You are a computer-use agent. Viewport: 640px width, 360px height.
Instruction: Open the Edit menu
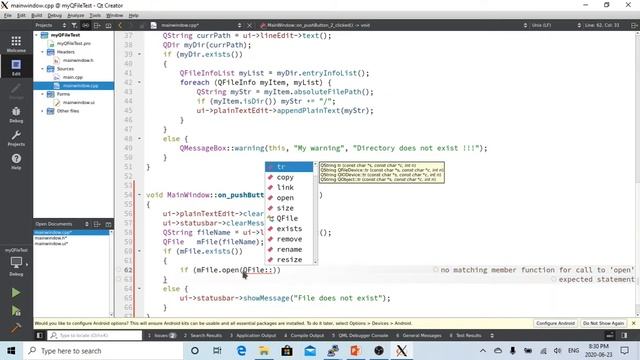pyautogui.click(x=21, y=15)
